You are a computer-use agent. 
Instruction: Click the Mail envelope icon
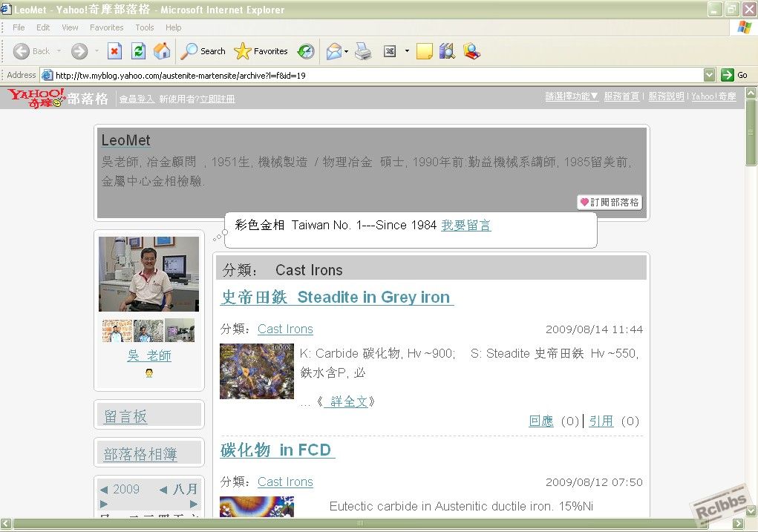[334, 51]
